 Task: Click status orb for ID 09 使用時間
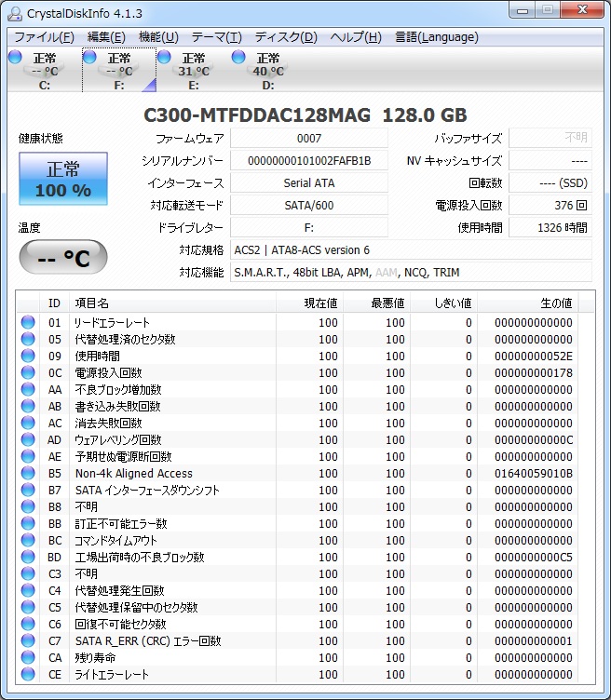(28, 356)
